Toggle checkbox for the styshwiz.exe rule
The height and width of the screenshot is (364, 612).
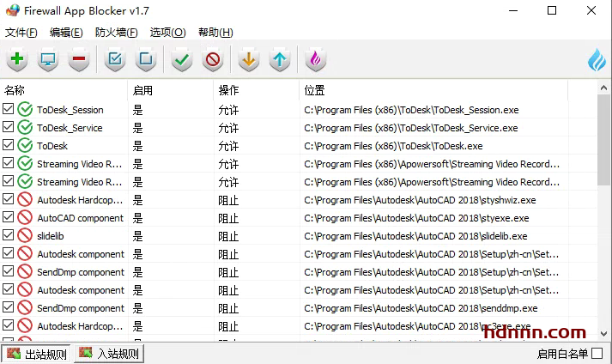9,199
